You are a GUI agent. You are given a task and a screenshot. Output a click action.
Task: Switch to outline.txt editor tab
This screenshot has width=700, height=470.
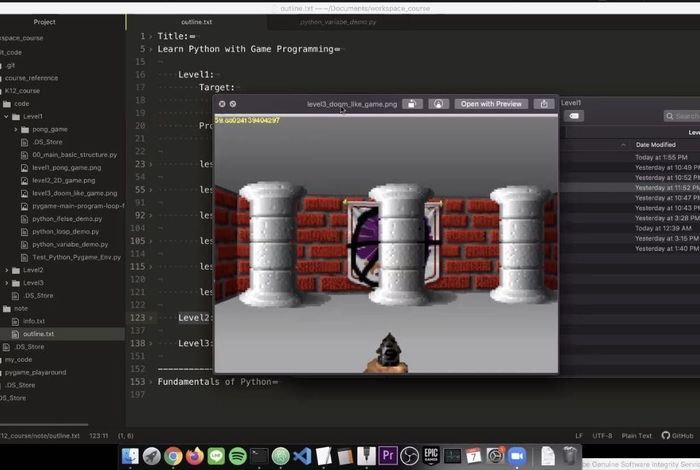click(x=196, y=22)
